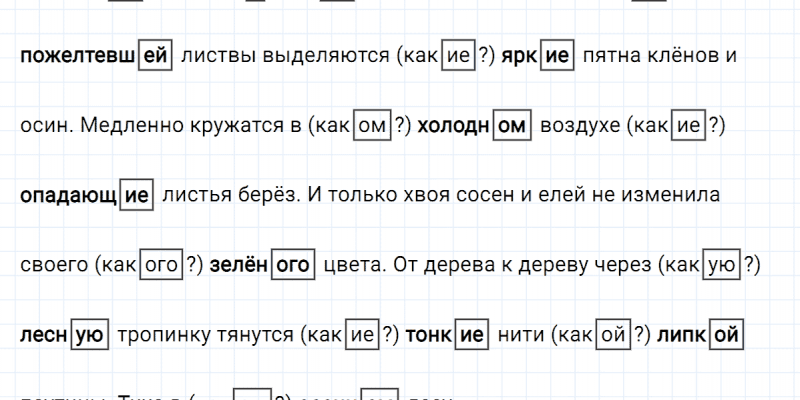
Task: Click the boxed "ую" ending of "лесную"
Action: coord(89,336)
